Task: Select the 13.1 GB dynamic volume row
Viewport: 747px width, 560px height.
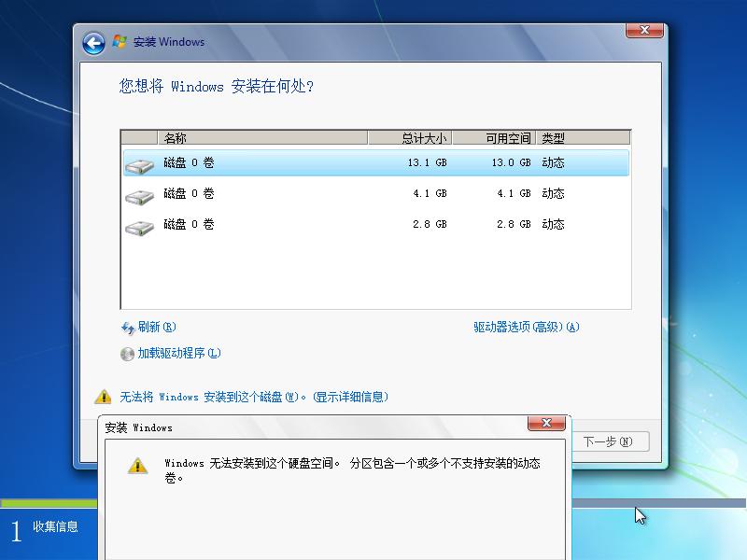Action: click(x=280, y=161)
